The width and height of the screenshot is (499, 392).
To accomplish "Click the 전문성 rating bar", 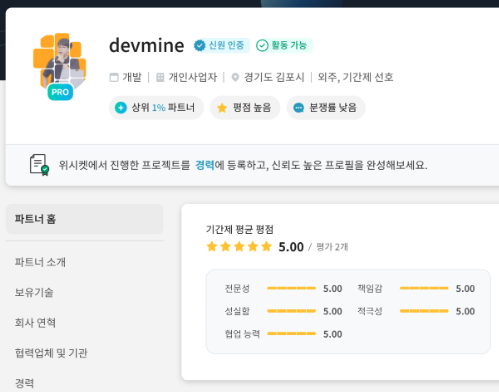I will (x=291, y=288).
